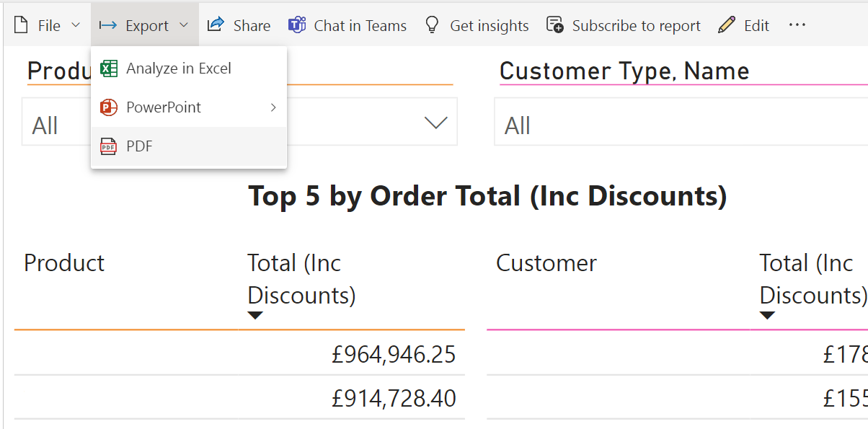Click the £914,728.40 cell
868x429 pixels.
click(394, 398)
